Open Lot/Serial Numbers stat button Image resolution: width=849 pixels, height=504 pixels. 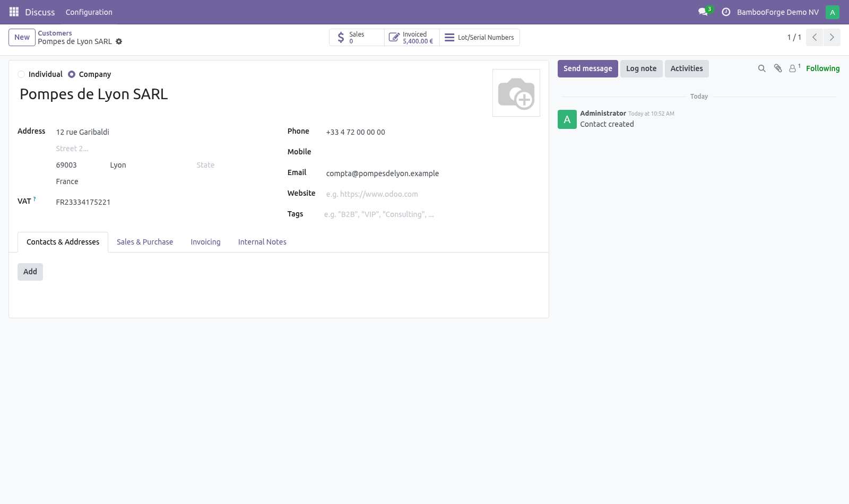[480, 38]
